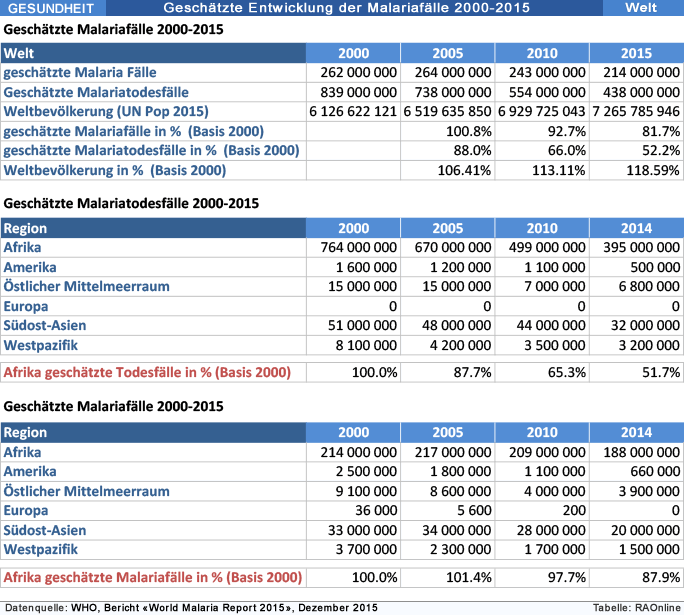684x615 pixels.
Task: Click the cell value 8 100 000
Action: point(366,345)
